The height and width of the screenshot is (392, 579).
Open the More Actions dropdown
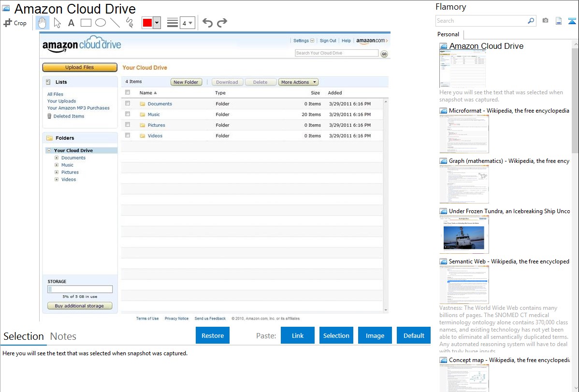coord(298,82)
